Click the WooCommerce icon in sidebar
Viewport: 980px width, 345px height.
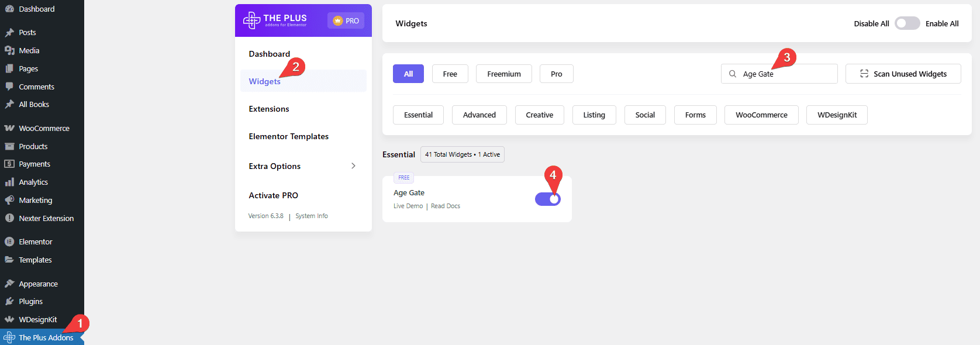tap(9, 128)
